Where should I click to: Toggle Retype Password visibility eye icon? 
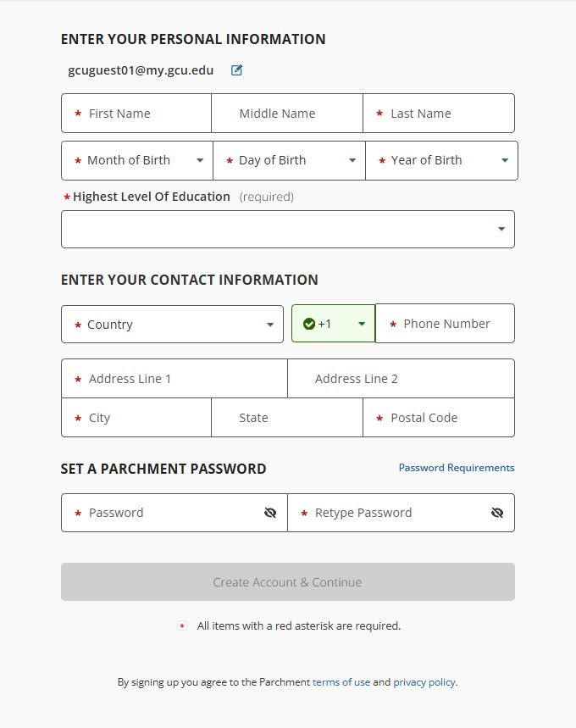[497, 513]
